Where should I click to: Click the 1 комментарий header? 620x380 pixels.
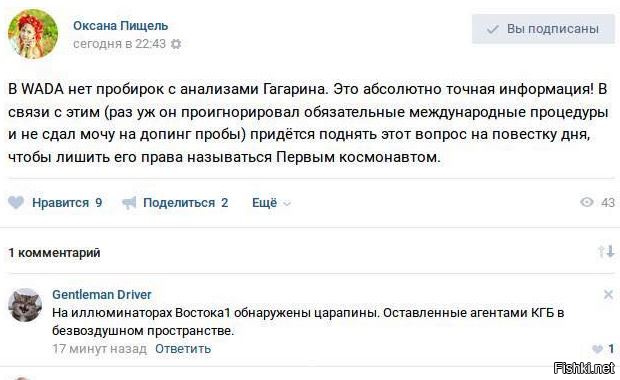(x=54, y=252)
